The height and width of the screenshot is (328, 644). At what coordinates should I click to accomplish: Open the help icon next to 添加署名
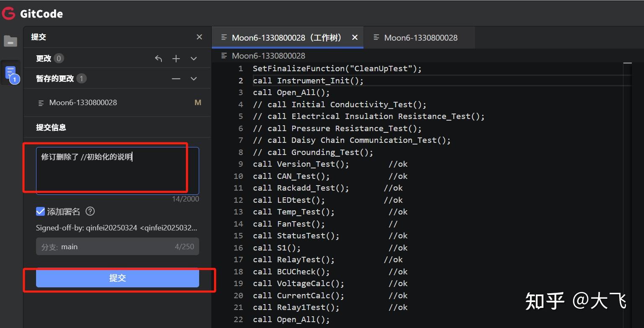coord(90,211)
